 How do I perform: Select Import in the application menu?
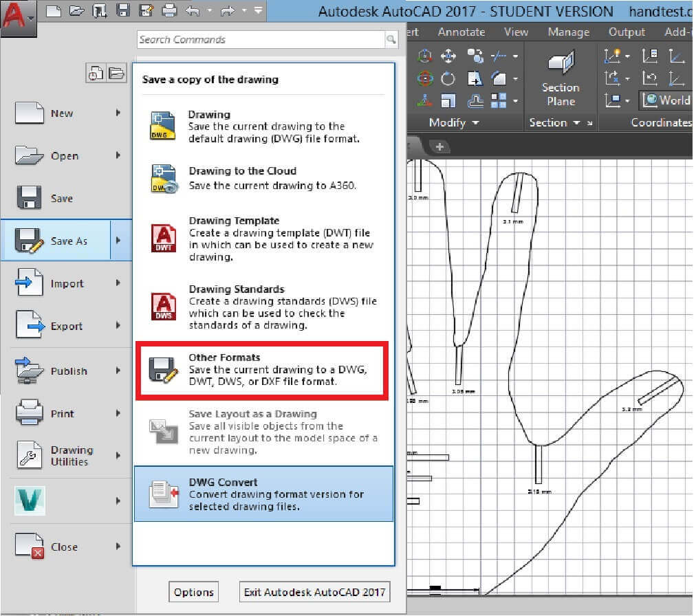click(67, 283)
